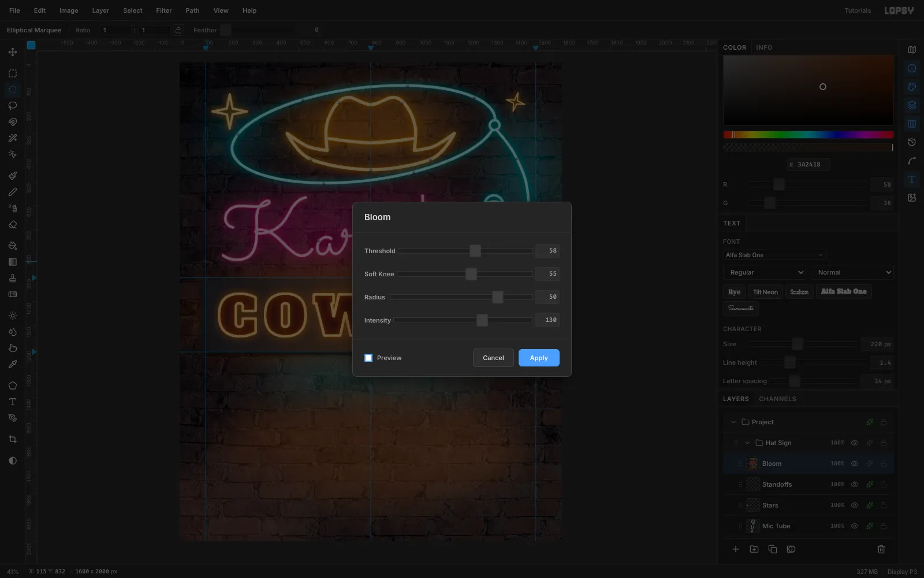This screenshot has width=924, height=578.
Task: Select the Magic Wand tool
Action: (x=13, y=138)
